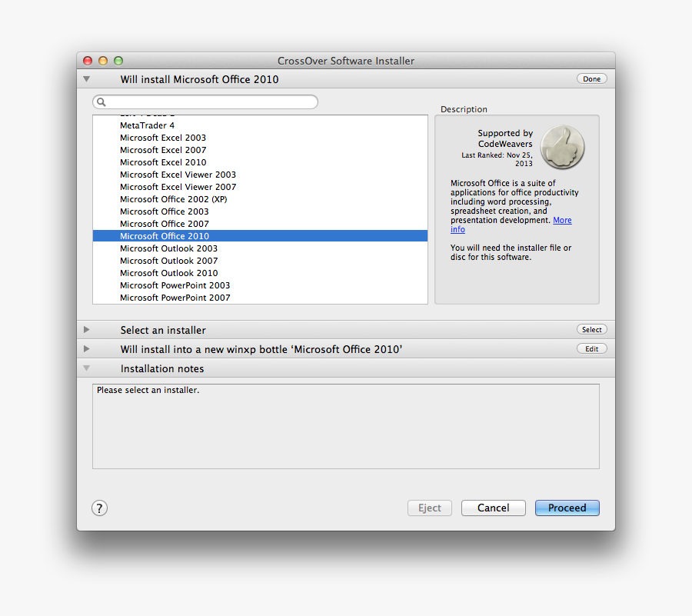Screen dimensions: 692x616
Task: Close the CrossOver Software Installer window
Action: [88, 61]
